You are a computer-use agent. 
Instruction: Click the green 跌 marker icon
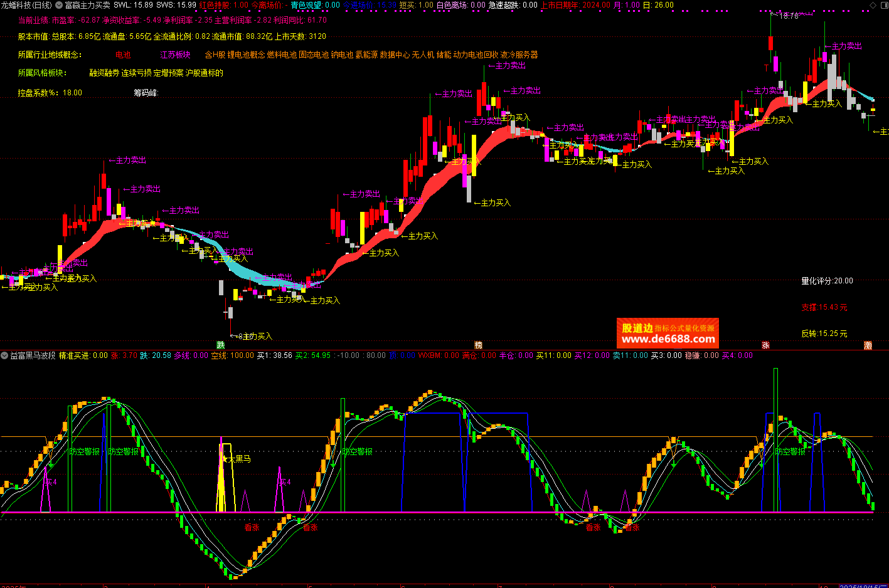[x=221, y=345]
